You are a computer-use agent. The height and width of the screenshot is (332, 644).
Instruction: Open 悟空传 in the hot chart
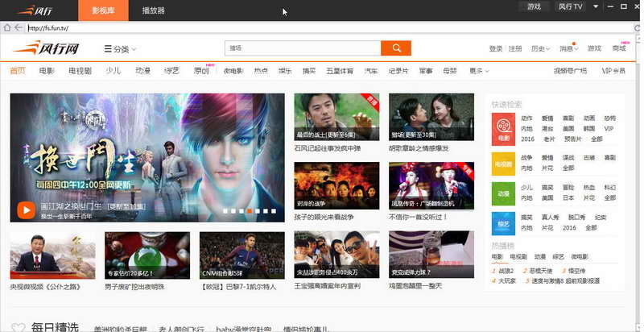point(576,272)
